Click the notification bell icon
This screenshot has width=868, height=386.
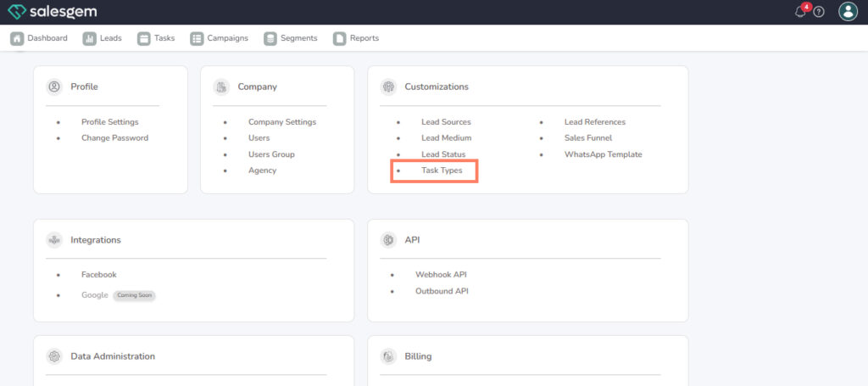pyautogui.click(x=799, y=12)
